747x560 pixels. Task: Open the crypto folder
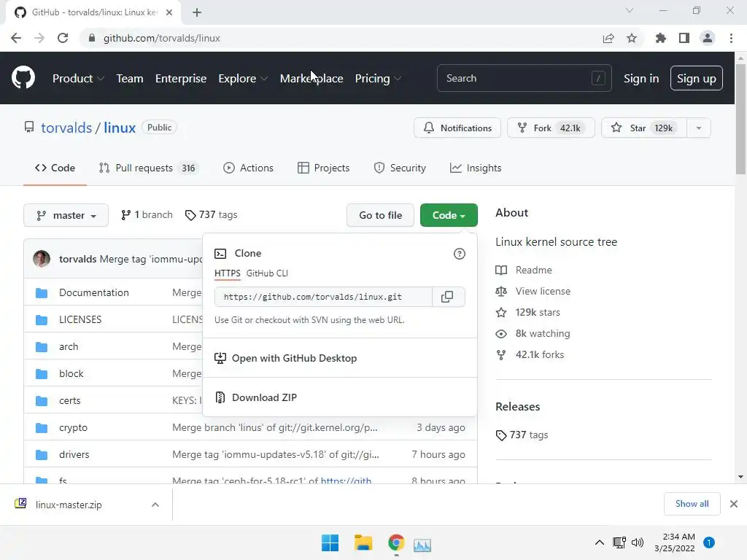[74, 427]
